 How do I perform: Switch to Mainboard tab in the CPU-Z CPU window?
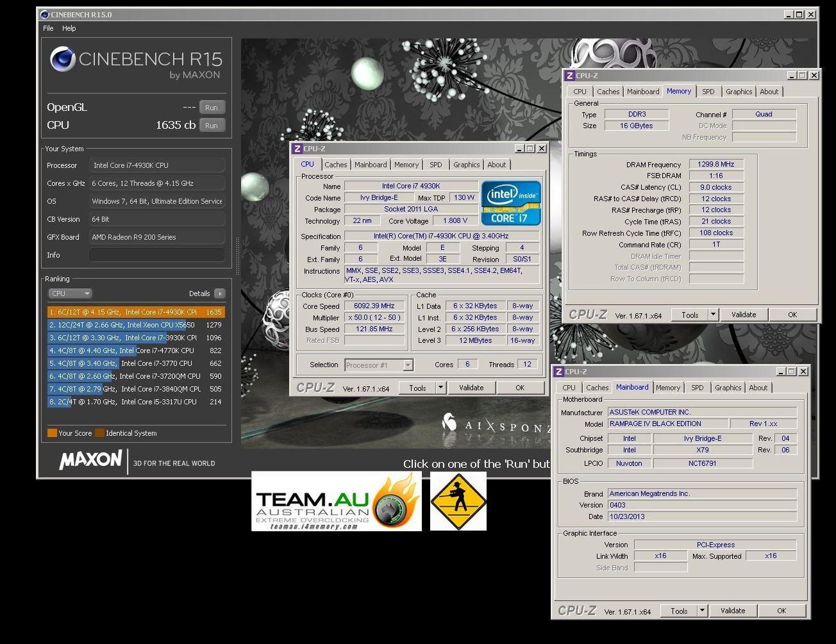(371, 165)
